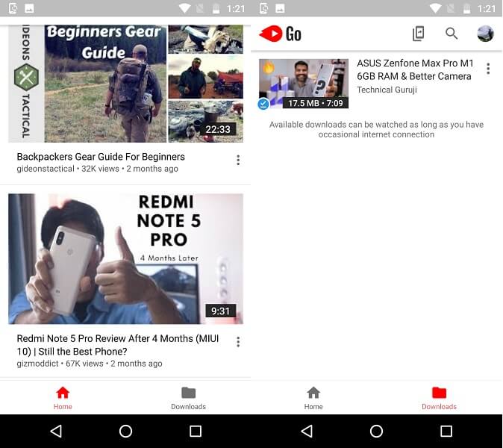Open title 'ASUS Zenfone Max Pro M1 6GB RAM'

(415, 69)
